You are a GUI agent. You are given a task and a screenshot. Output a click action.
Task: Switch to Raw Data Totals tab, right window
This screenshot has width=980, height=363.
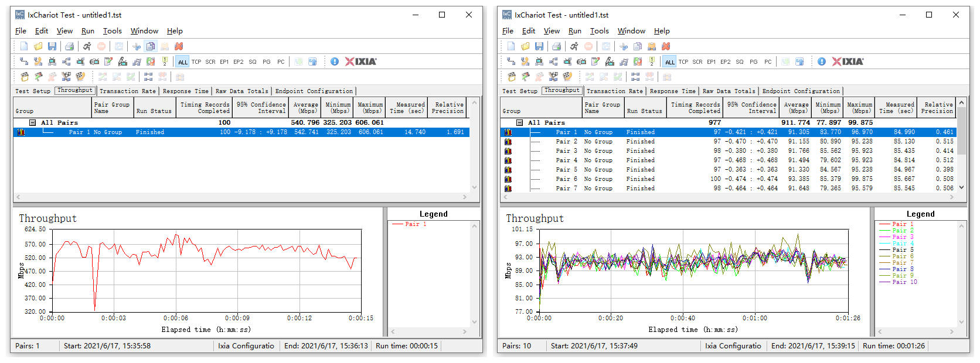(729, 91)
